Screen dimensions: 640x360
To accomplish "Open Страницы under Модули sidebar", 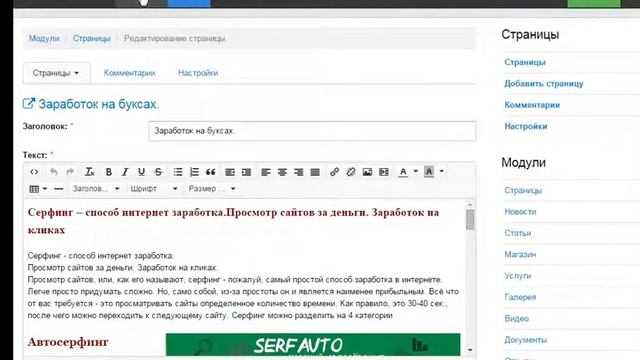I will click(523, 191).
